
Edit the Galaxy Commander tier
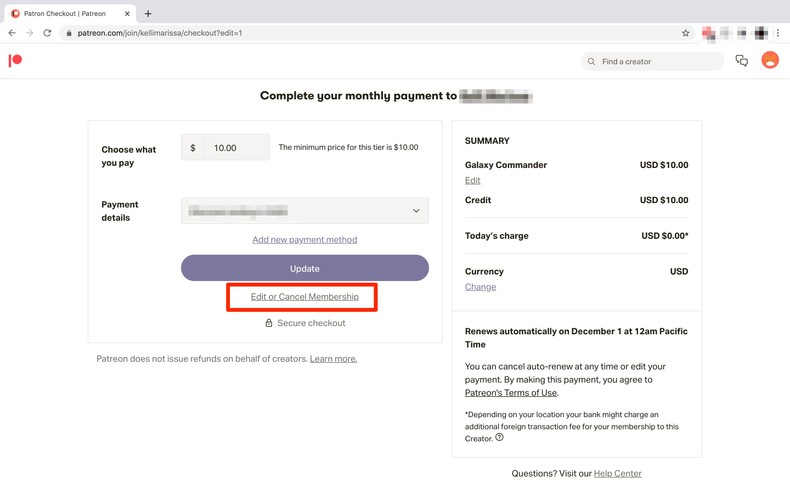[x=472, y=181]
